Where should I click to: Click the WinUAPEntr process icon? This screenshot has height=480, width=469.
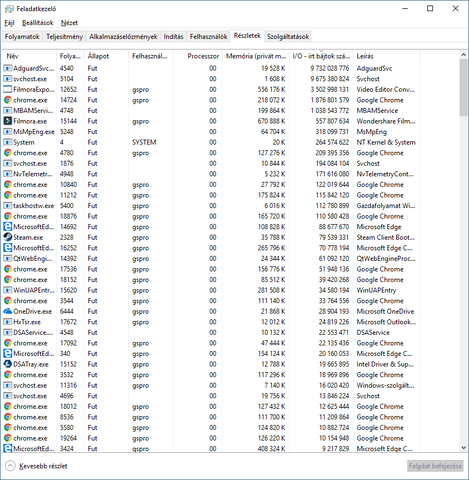point(7,290)
